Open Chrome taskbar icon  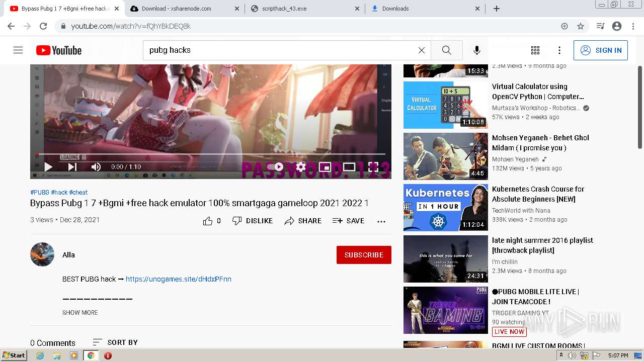point(91,355)
